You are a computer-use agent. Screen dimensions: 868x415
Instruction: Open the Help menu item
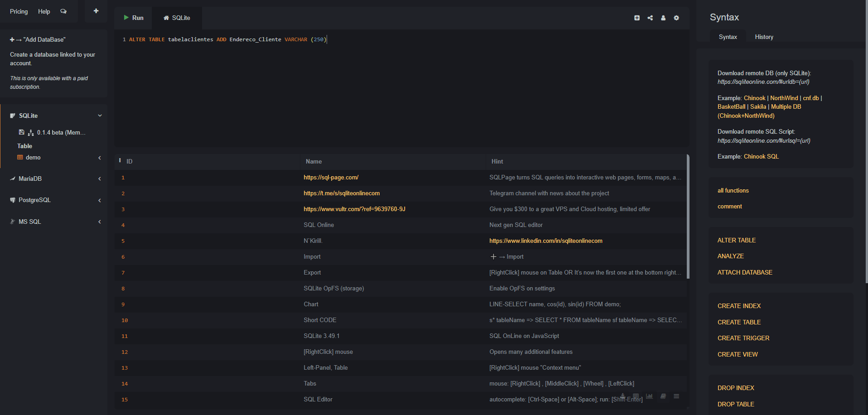pyautogui.click(x=44, y=11)
